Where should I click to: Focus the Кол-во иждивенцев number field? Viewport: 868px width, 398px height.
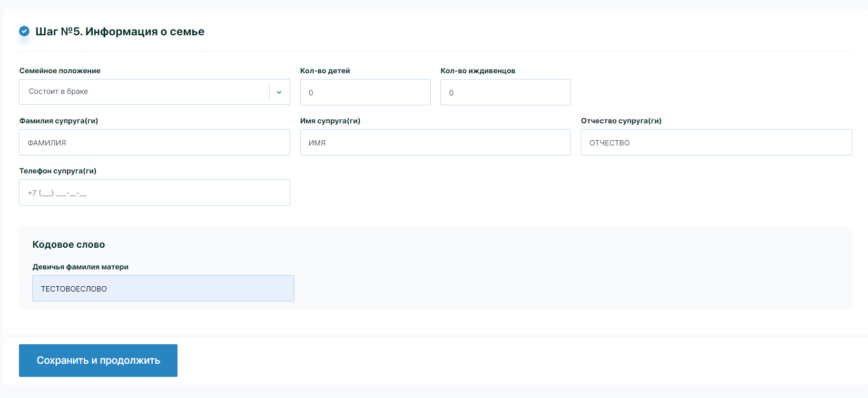(505, 92)
